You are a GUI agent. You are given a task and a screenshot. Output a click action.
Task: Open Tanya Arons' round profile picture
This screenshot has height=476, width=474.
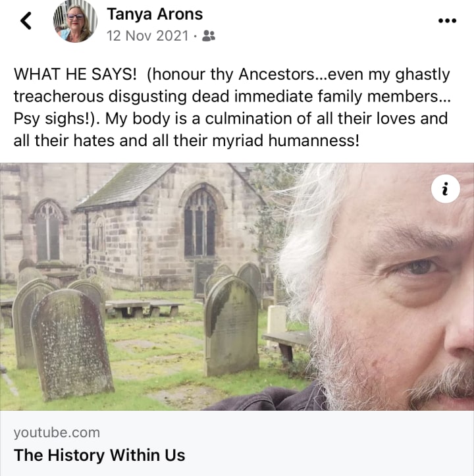(x=75, y=20)
